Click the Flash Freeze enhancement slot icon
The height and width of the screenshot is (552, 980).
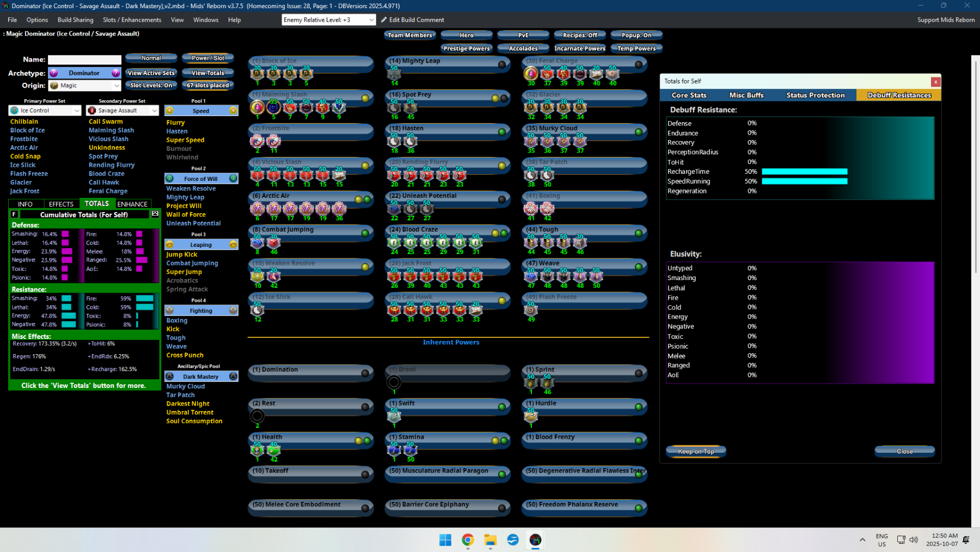click(531, 310)
